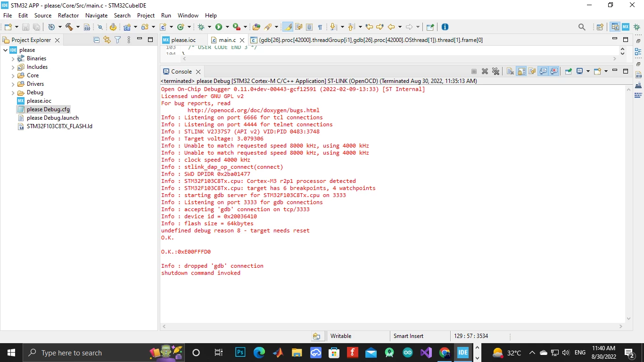The image size is (644, 362).
Task: Click Remove Launch in Console toolbar
Action: (485, 72)
